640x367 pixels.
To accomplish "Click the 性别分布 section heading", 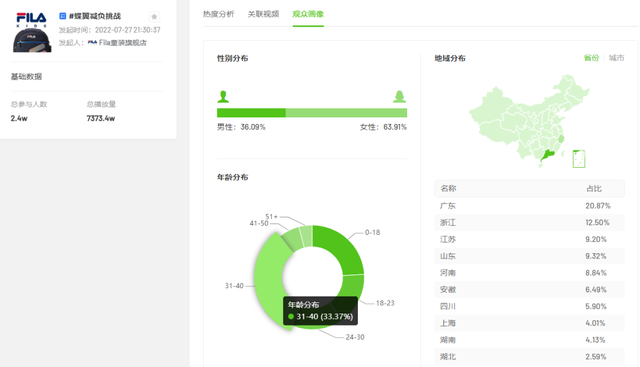I will tap(232, 58).
